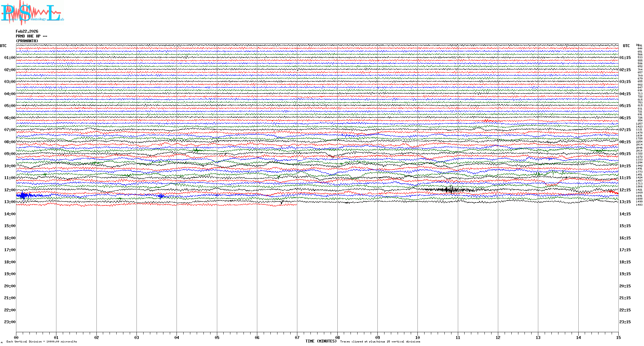
Task: Select the 06:00 hour label on left
Action: coord(10,118)
